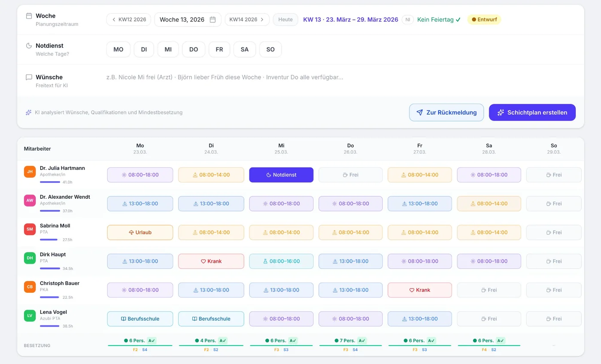Open Dirk Haupt's Wednesday 08:00–16:00 shift
Image resolution: width=601 pixels, height=364 pixels.
281,261
